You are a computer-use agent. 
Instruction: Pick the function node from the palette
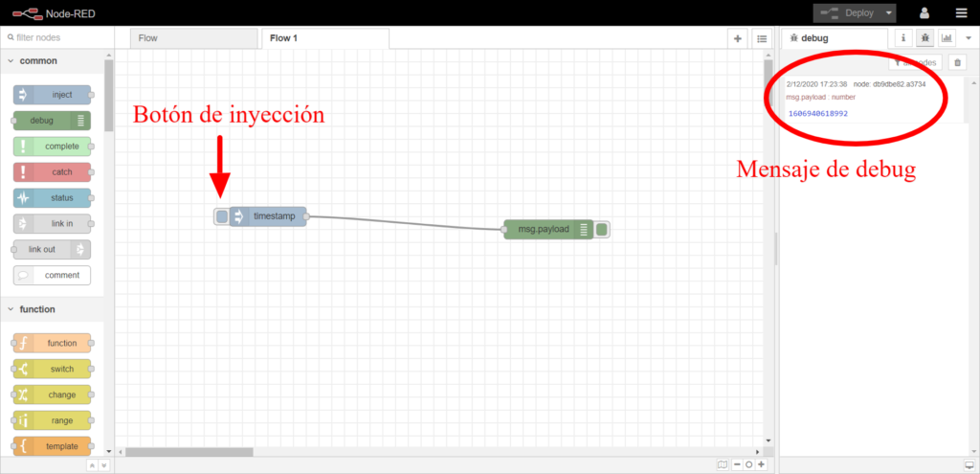[x=52, y=343]
